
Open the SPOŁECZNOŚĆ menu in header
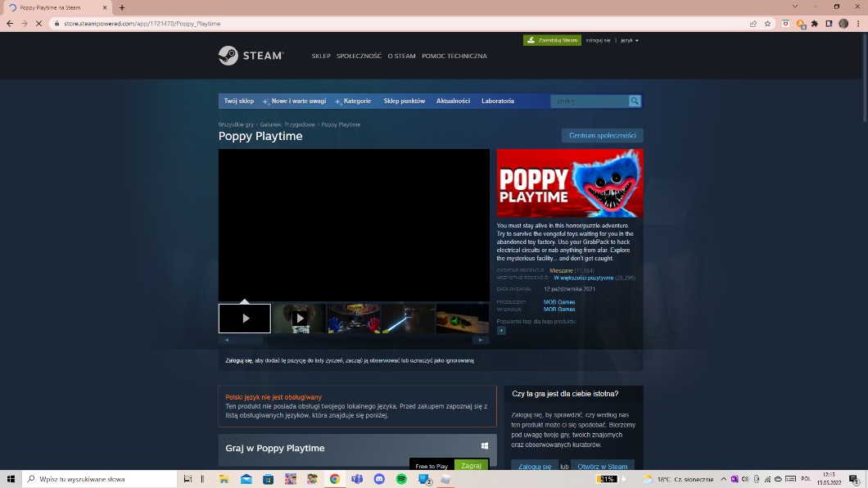point(359,56)
